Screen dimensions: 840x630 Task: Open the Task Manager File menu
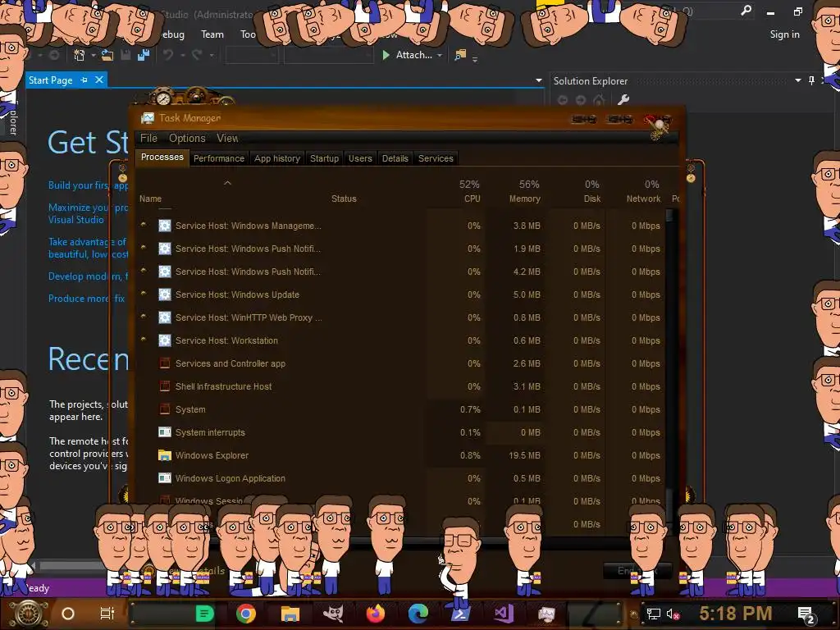[x=148, y=138]
